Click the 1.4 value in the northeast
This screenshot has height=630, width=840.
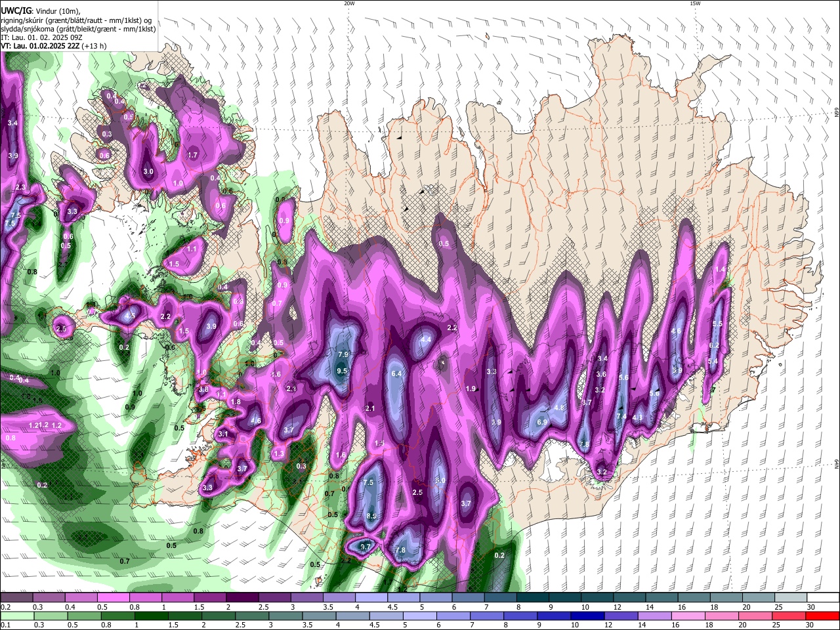(721, 269)
